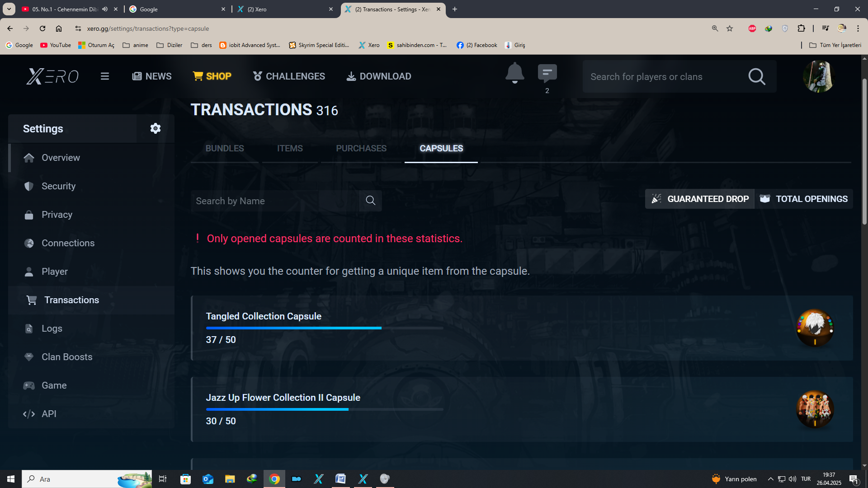Switch to the Bundles tab
The width and height of the screenshot is (868, 488).
(224, 148)
